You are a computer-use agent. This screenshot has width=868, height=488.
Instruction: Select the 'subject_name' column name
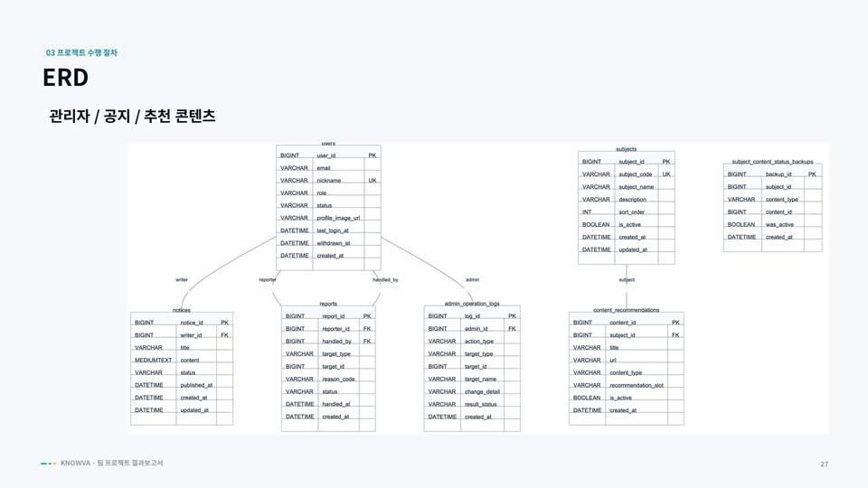(636, 187)
